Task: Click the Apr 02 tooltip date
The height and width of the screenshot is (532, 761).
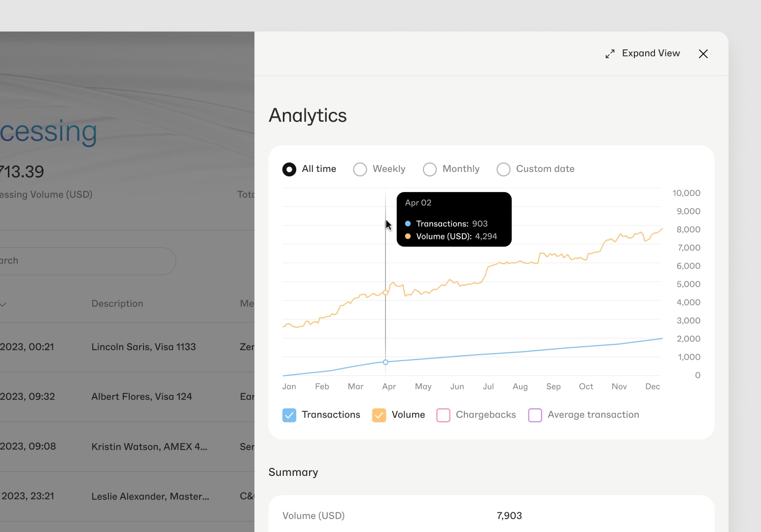Action: 418,203
